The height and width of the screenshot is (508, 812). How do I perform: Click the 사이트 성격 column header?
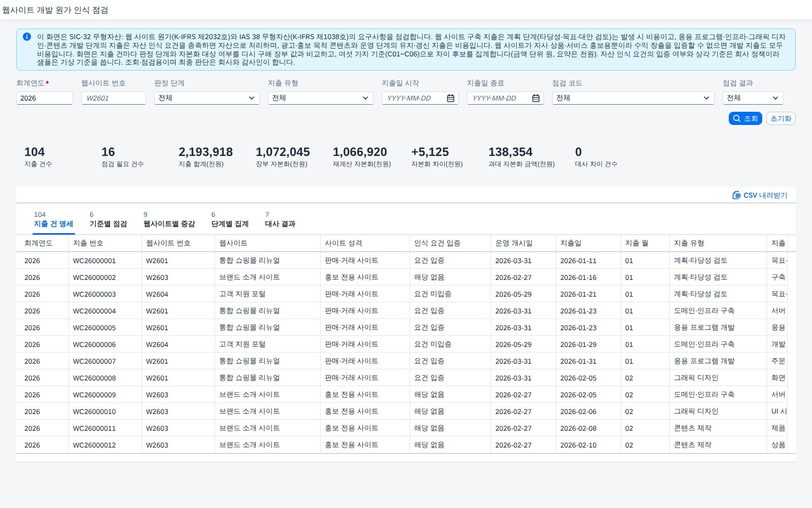365,243
